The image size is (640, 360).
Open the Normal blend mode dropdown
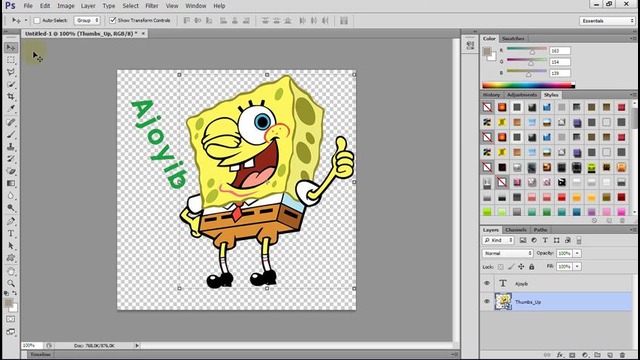(x=508, y=253)
